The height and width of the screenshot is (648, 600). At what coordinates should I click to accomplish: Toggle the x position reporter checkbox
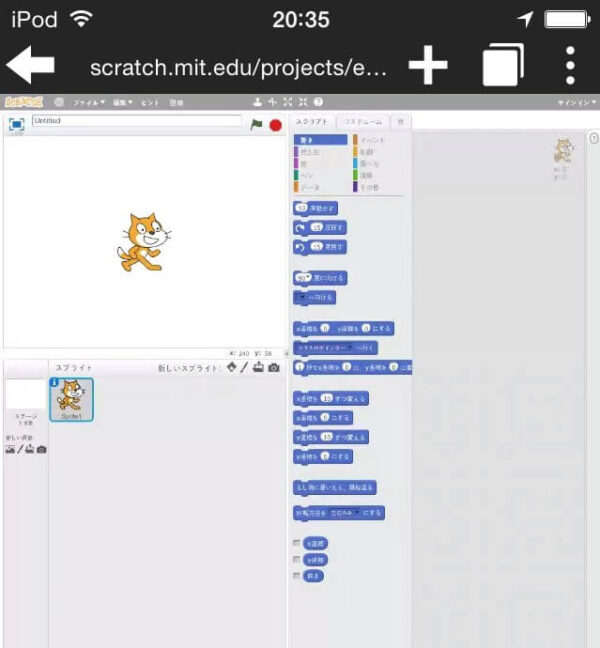[x=296, y=543]
